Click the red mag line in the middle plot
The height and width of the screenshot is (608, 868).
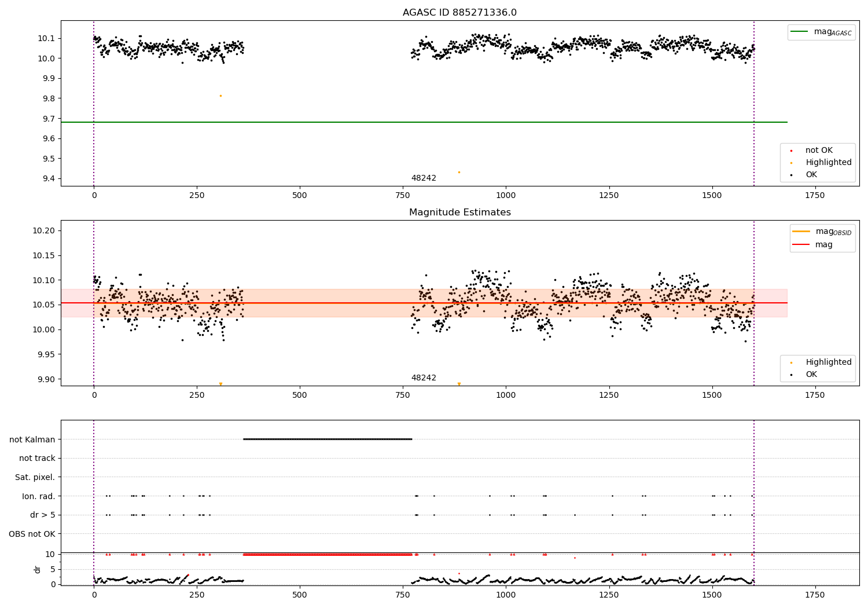pyautogui.click(x=424, y=303)
